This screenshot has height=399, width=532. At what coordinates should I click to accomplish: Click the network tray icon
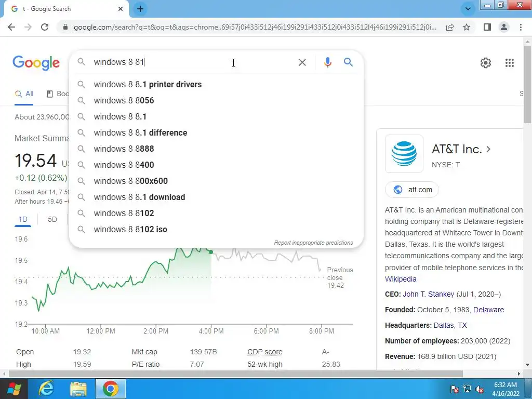[x=467, y=389]
